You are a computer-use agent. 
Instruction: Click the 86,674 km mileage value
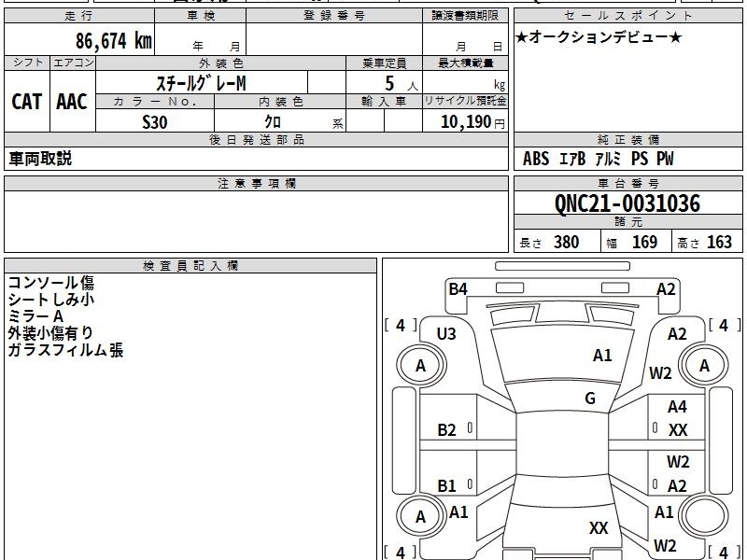click(113, 40)
